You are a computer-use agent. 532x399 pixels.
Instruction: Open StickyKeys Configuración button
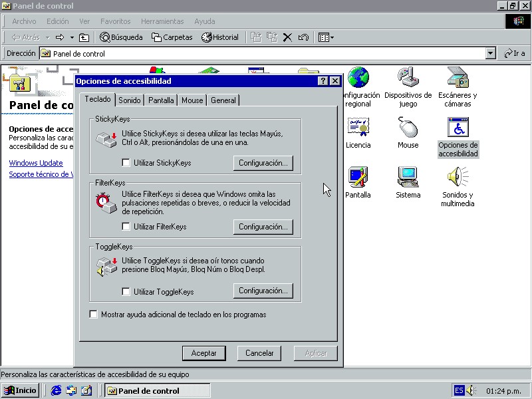[263, 163]
